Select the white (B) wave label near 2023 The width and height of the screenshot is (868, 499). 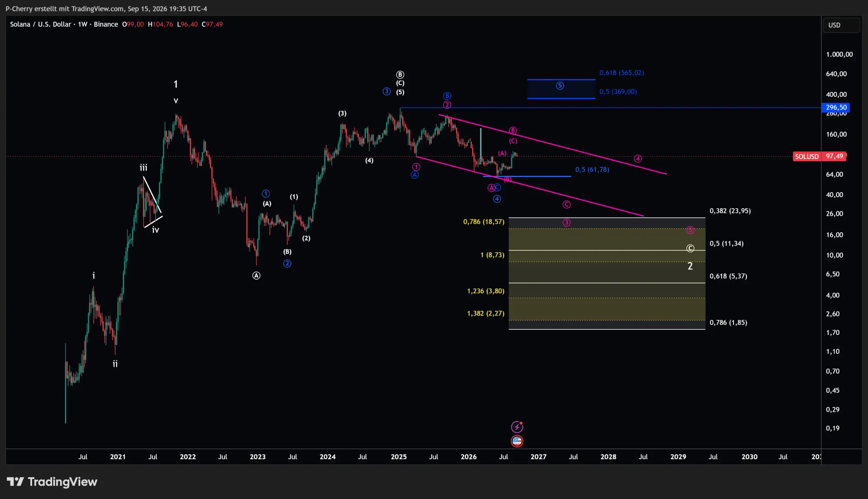pyautogui.click(x=287, y=252)
